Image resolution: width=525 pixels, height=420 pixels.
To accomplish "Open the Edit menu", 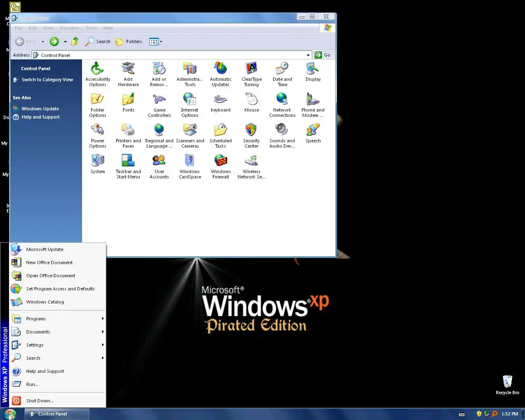I will (x=33, y=28).
